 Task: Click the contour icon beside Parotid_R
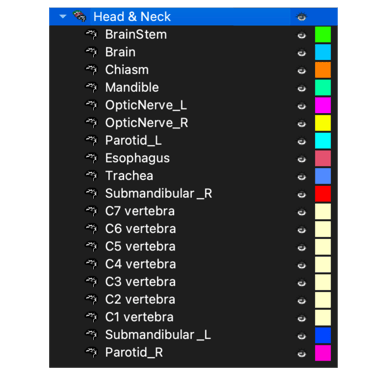pyautogui.click(x=91, y=352)
